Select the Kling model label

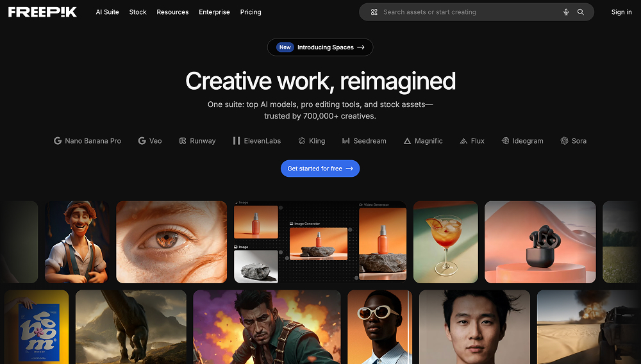pyautogui.click(x=317, y=141)
